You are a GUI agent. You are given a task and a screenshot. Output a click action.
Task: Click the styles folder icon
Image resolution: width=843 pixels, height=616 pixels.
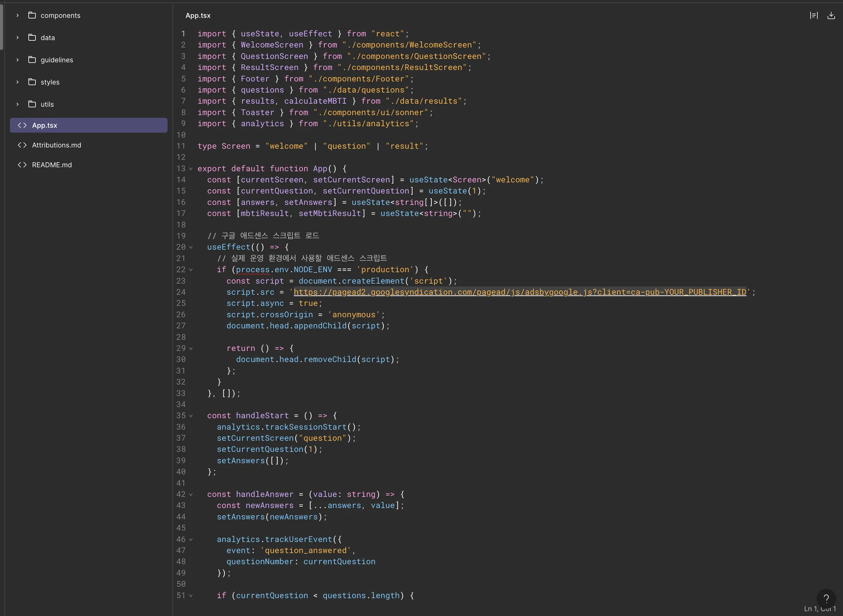32,82
